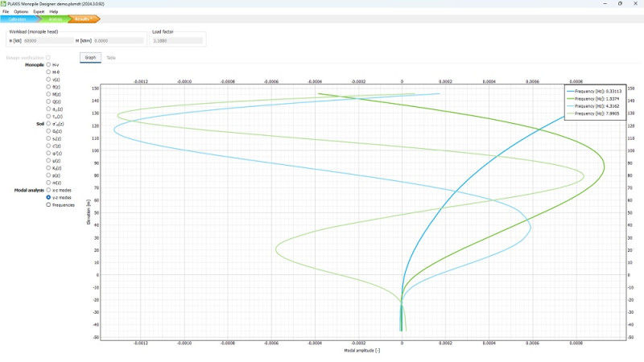The width and height of the screenshot is (644, 362).
Task: Switch to the Table tab
Action: click(111, 58)
